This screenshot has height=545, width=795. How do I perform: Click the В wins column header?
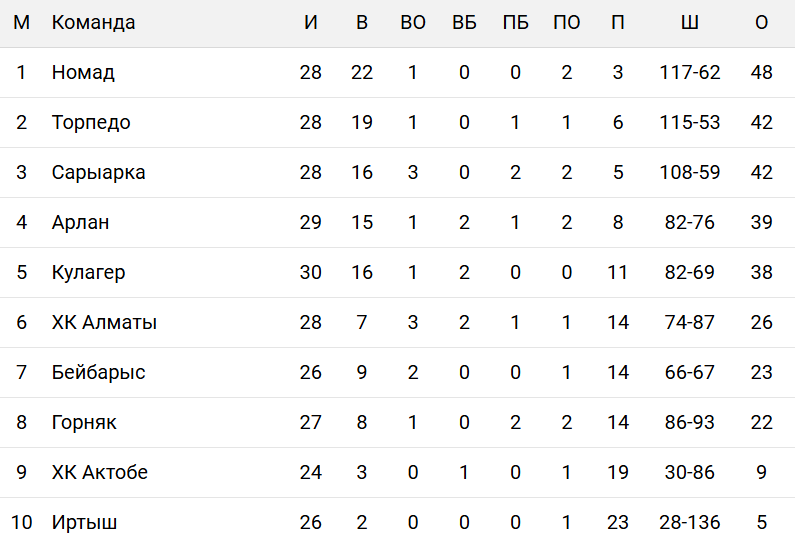point(362,23)
